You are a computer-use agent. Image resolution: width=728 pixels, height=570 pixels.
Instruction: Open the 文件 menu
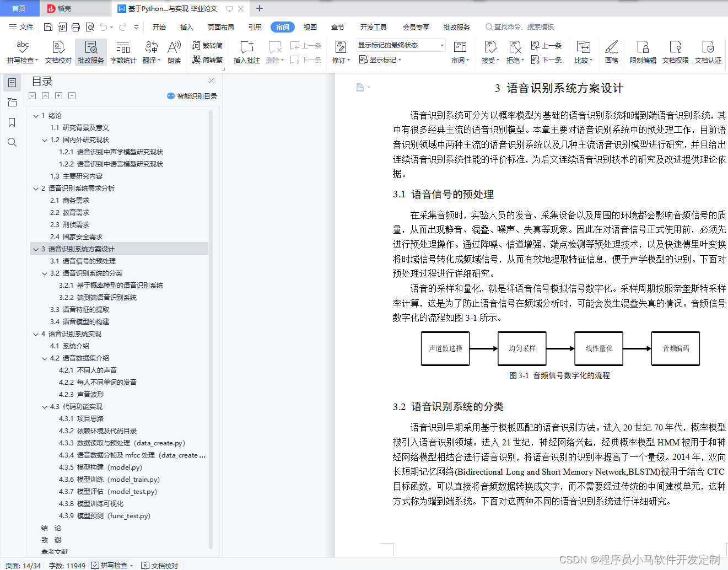point(21,27)
